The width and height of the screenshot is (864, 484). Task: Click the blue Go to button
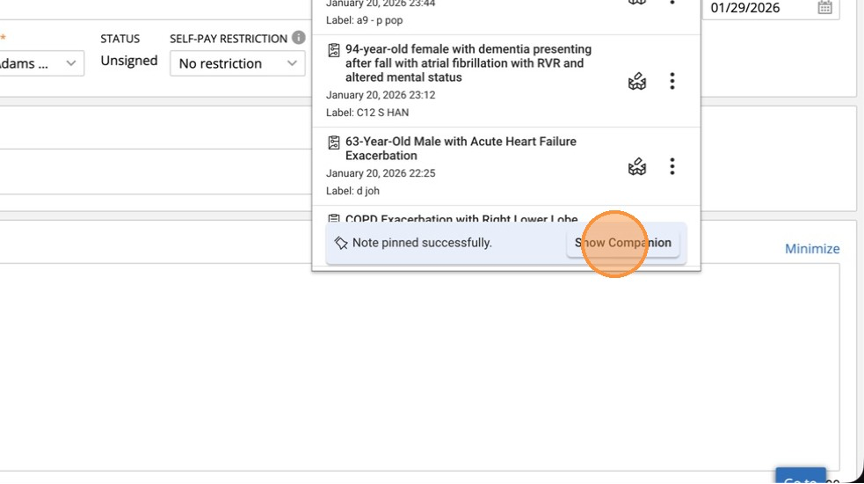click(800, 477)
